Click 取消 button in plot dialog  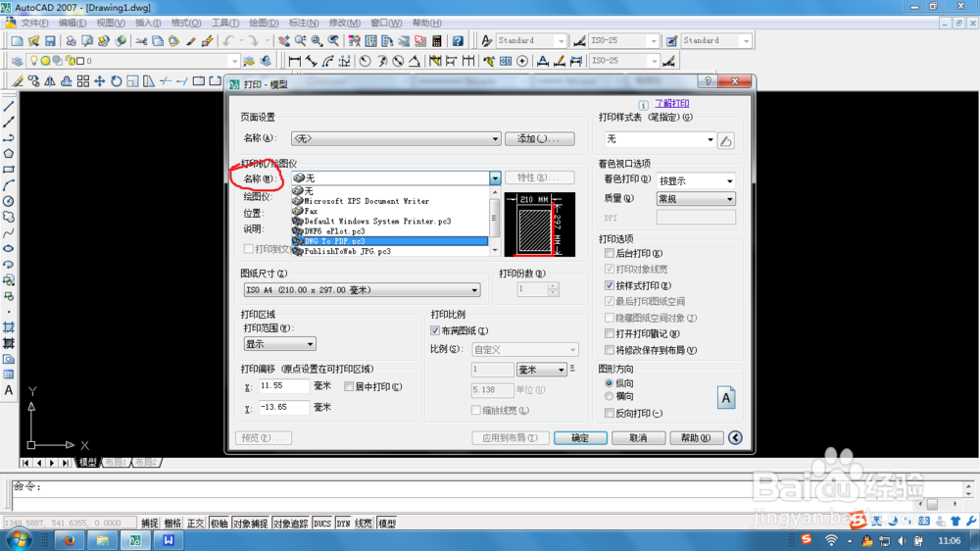tap(638, 438)
